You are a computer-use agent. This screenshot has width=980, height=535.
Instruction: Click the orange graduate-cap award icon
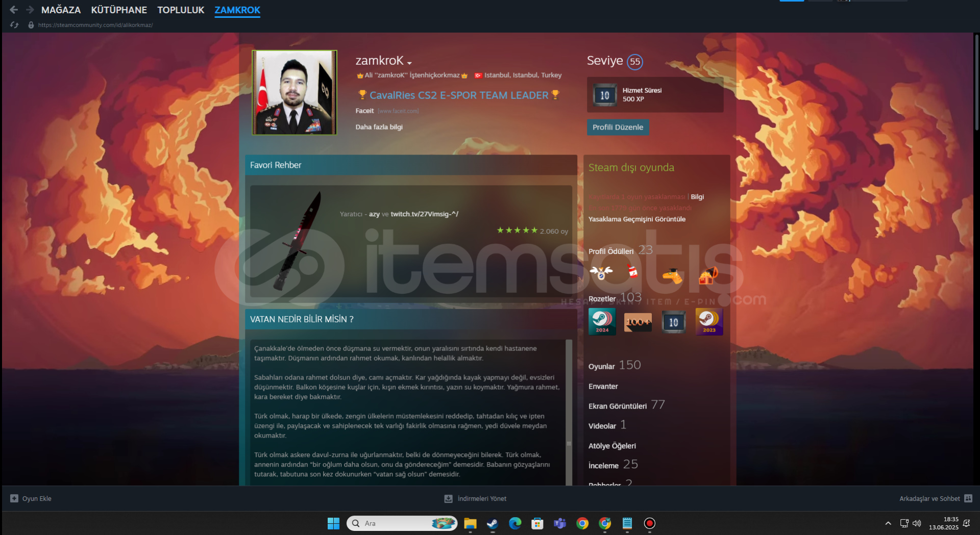[672, 275]
